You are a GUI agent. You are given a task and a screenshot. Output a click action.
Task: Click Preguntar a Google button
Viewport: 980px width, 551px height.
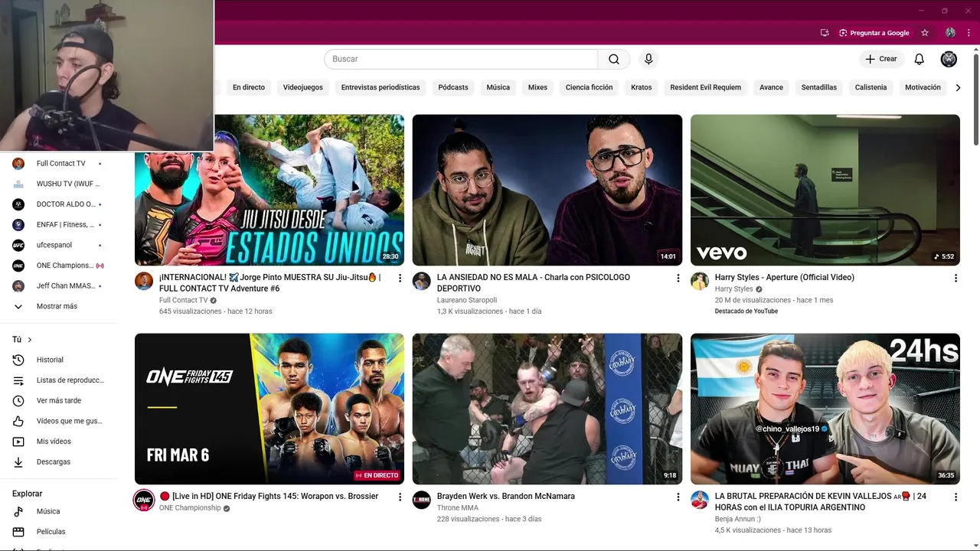[x=874, y=33]
